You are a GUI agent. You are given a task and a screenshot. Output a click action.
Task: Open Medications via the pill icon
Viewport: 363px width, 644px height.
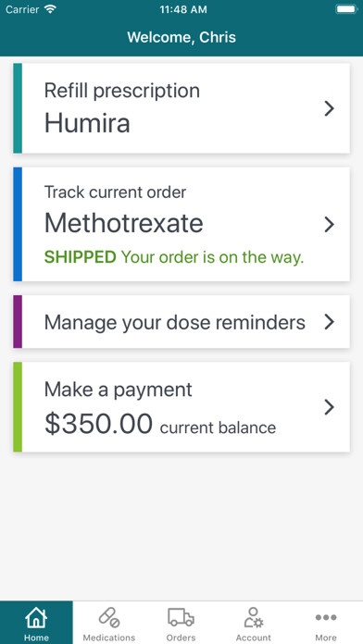point(109,618)
